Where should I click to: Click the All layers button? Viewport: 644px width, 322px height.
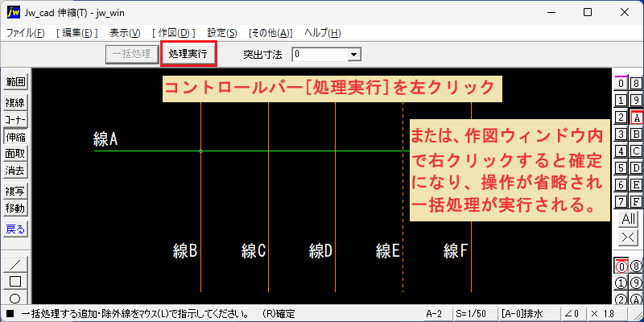tap(629, 219)
